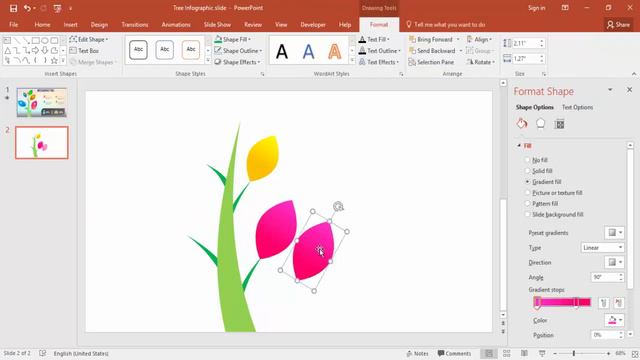Open Preset gradients dropdown

coord(614,233)
